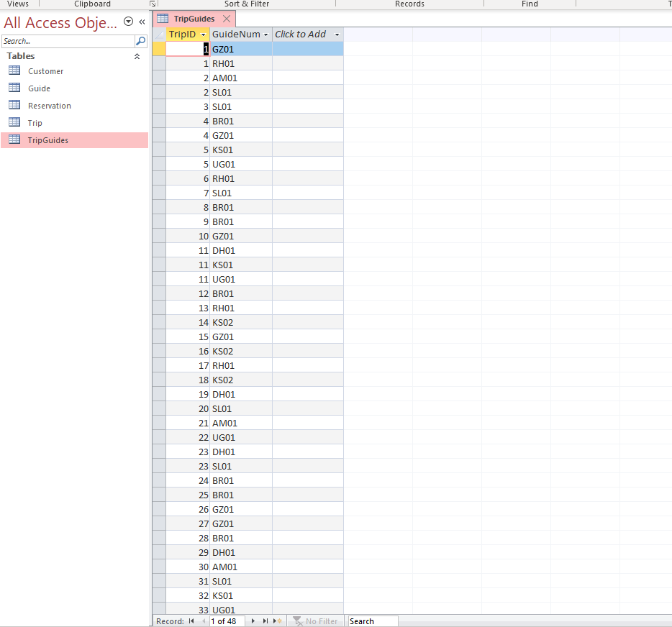Open the All Access Objects menu arrow
This screenshot has height=627, width=672.
click(x=129, y=22)
